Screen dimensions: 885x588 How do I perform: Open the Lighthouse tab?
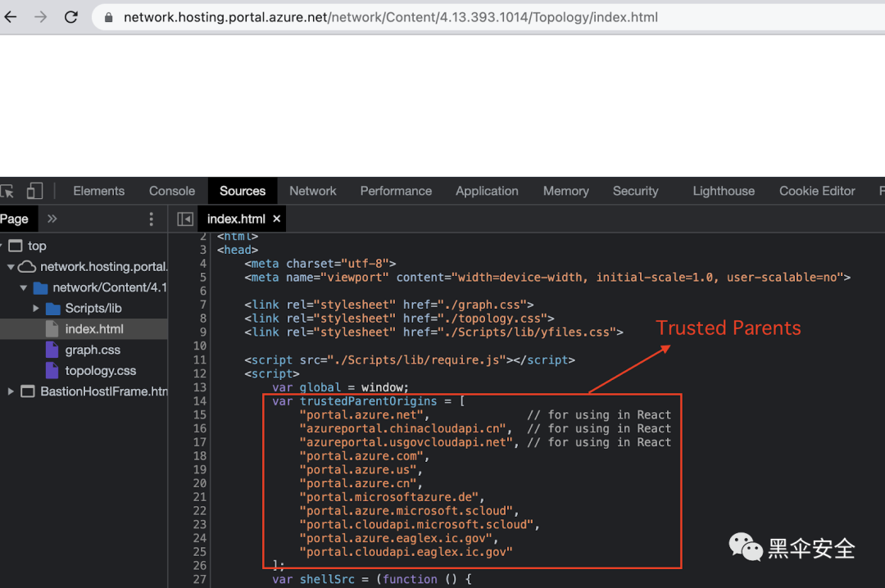[724, 191]
